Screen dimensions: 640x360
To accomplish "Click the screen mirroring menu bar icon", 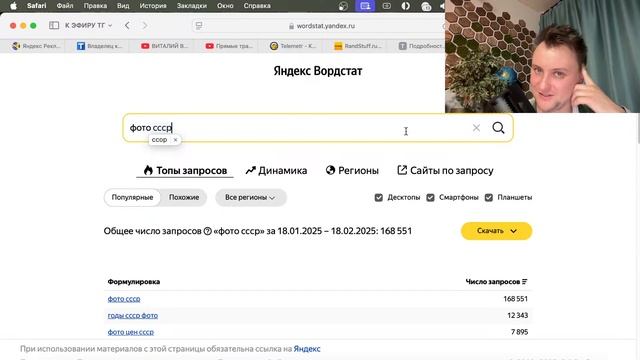I will tap(365, 6).
